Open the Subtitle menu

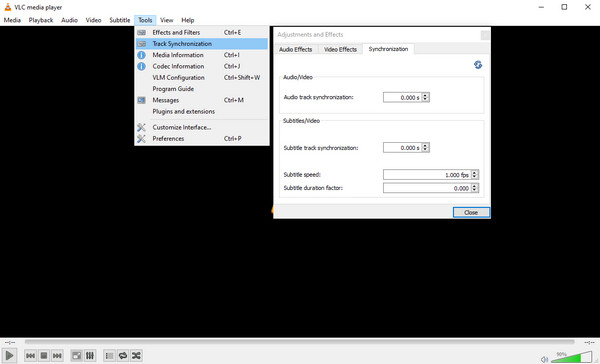[120, 20]
